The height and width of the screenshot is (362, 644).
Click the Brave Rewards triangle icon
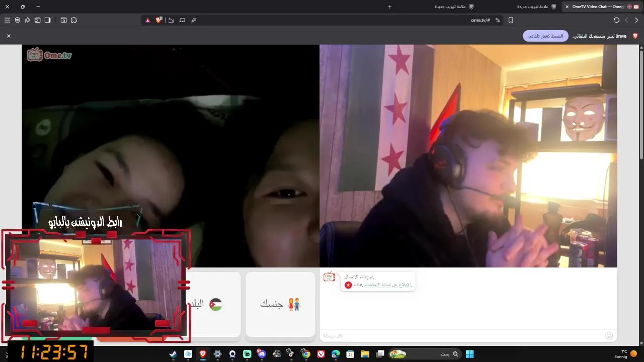pos(147,20)
